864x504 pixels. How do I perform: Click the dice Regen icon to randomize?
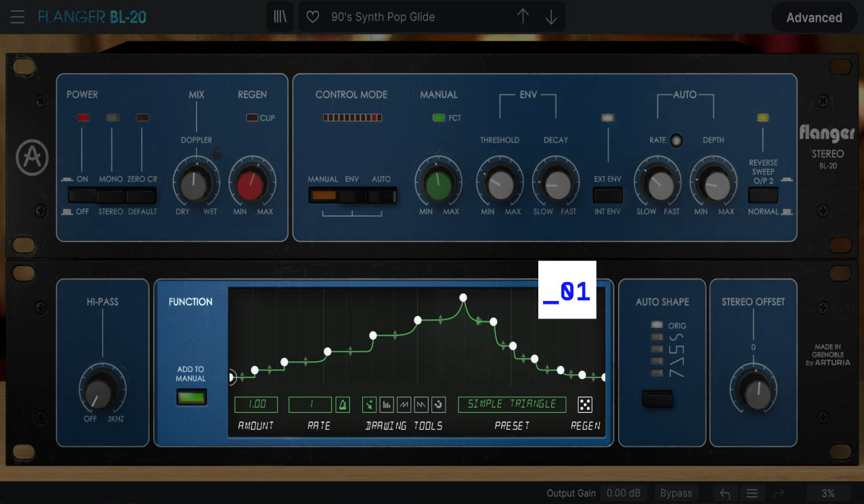coord(584,405)
